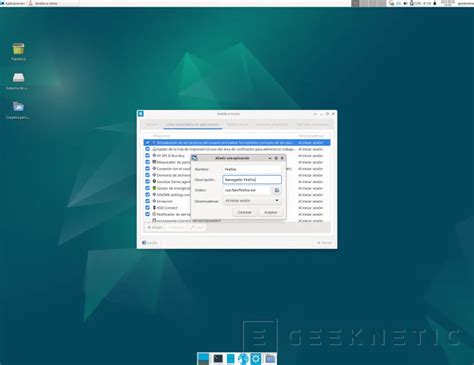Screen dimensions: 474x365
Task: Click the KDE Connect phone icon in list
Action: pyautogui.click(x=154, y=208)
